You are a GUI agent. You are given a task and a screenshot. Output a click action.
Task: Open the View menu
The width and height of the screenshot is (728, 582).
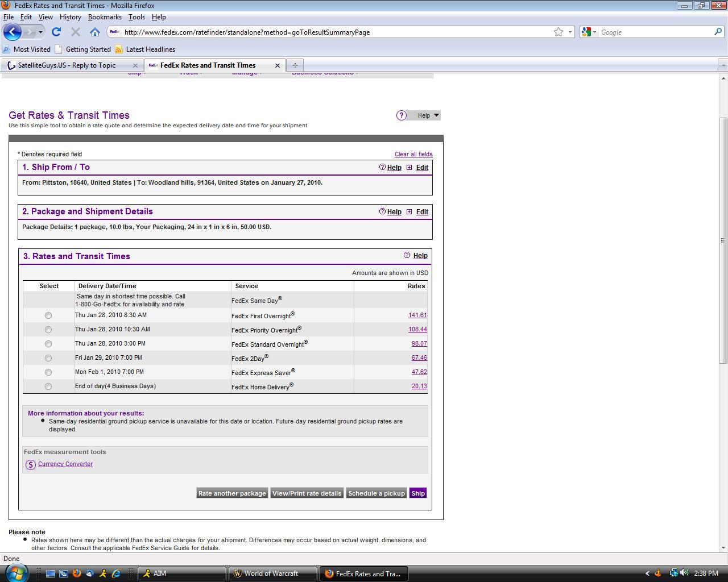tap(45, 17)
